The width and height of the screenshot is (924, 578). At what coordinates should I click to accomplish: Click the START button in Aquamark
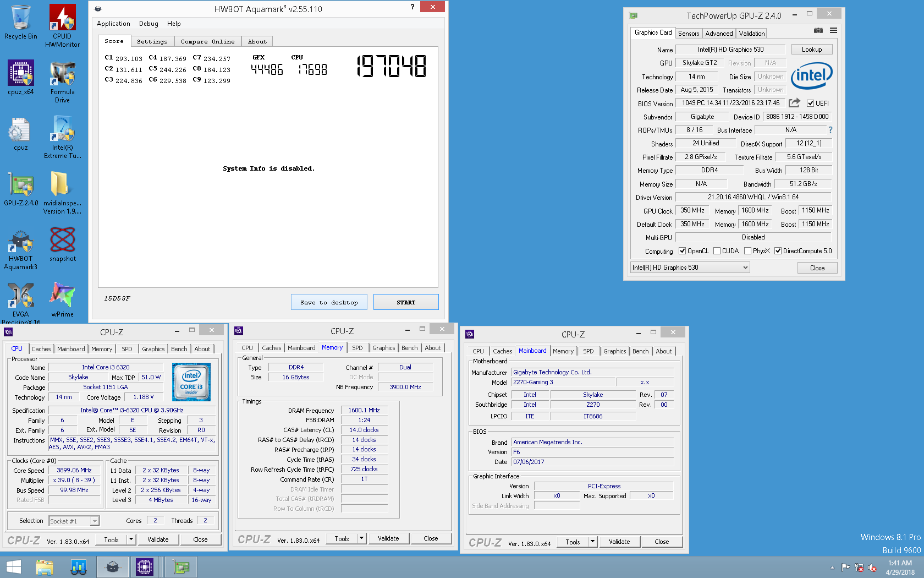406,302
